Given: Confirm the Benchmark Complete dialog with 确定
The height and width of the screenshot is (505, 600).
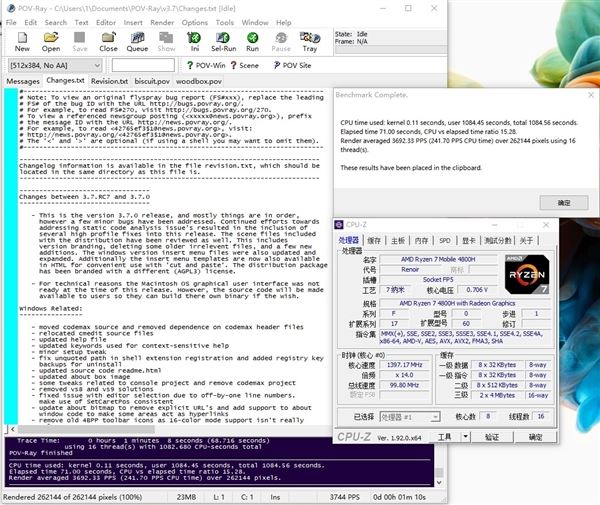Looking at the screenshot, I should pos(564,203).
